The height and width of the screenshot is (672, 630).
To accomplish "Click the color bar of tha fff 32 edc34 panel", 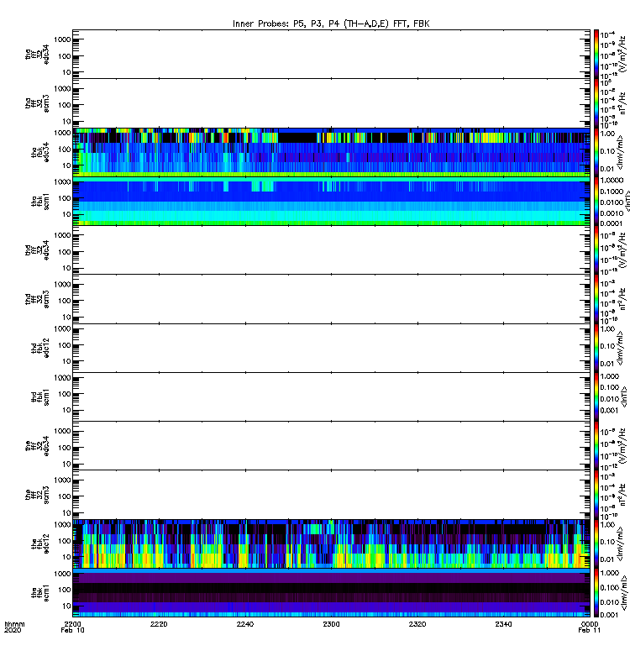I will click(x=596, y=54).
